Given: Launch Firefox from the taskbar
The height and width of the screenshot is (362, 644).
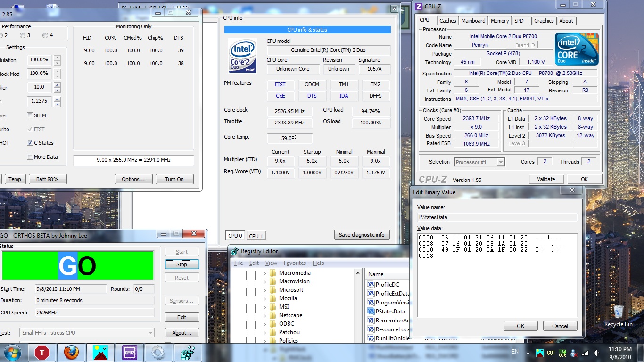Looking at the screenshot, I should pos(71,353).
